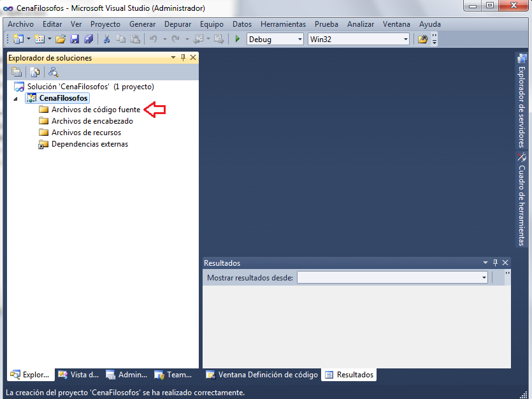
Task: Click the Open File folder icon
Action: coord(61,39)
